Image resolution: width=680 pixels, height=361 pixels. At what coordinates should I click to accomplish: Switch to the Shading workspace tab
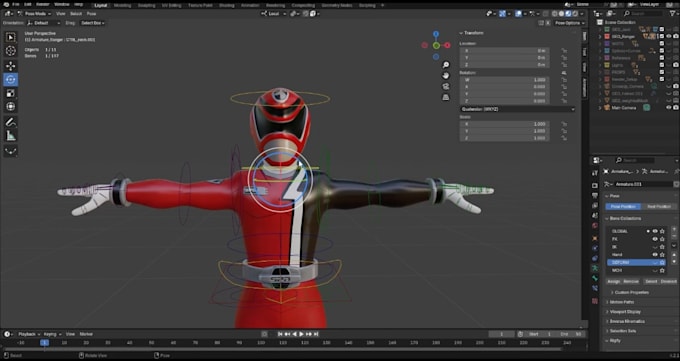[226, 6]
